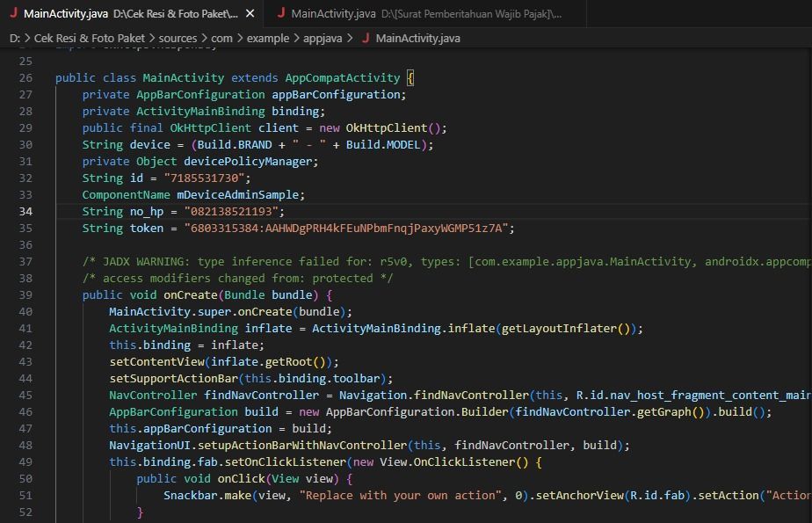Screen dimensions: 812x523
Task: Expand chevron after 'appjava' in breadcrumb
Action: (350, 38)
